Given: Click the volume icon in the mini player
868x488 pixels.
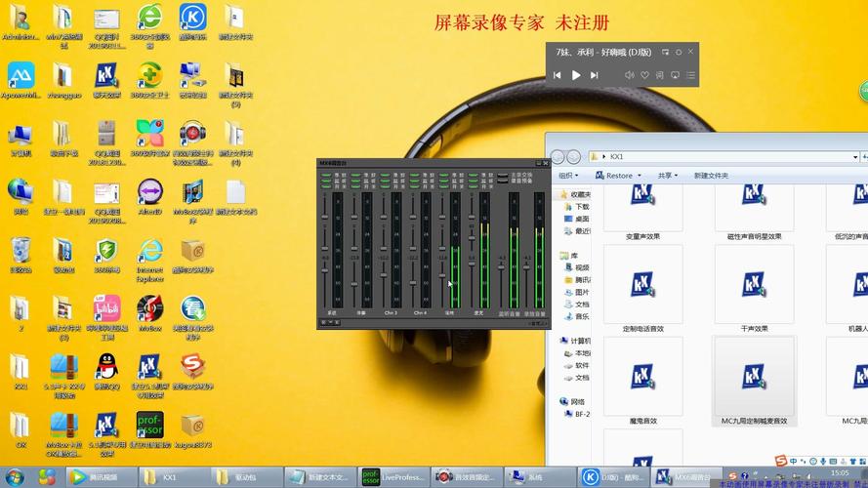Looking at the screenshot, I should click(x=630, y=75).
